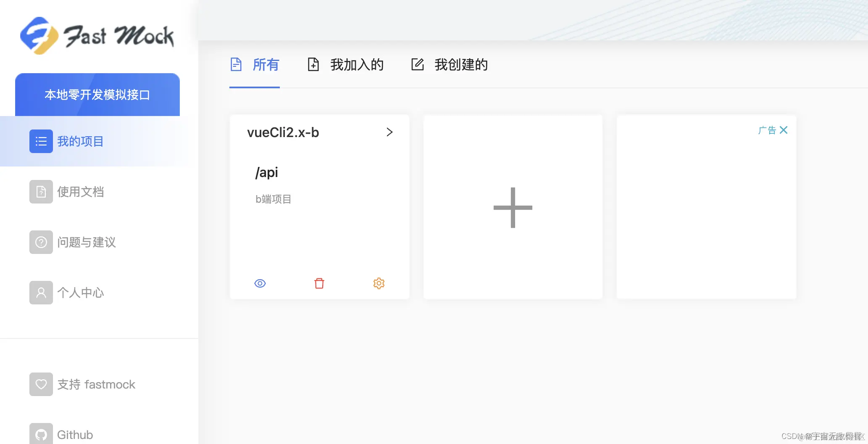868x444 pixels.
Task: Dismiss the 广告 advertisement with the X
Action: coord(784,130)
